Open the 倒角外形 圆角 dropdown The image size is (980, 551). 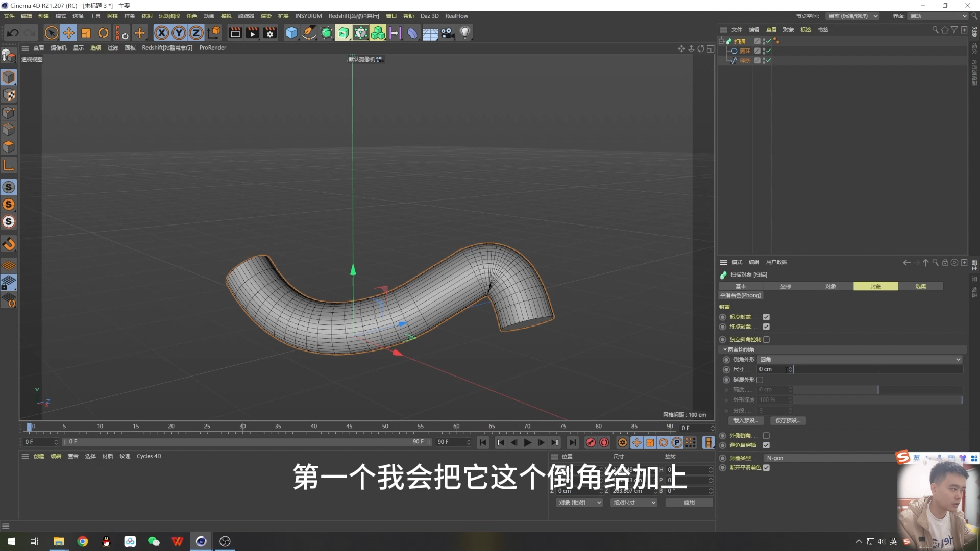860,359
